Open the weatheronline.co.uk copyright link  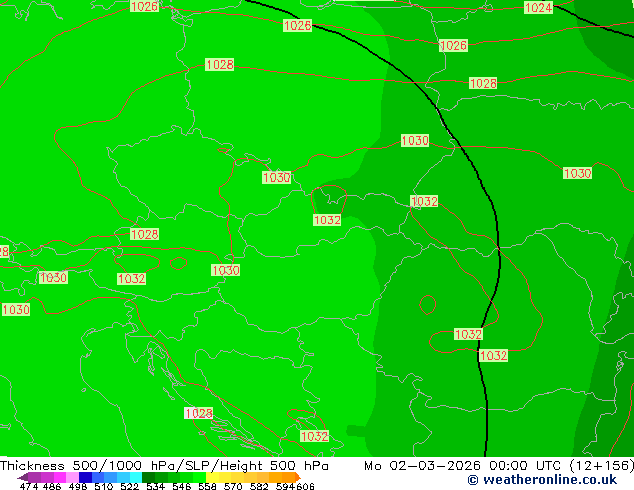542,480
